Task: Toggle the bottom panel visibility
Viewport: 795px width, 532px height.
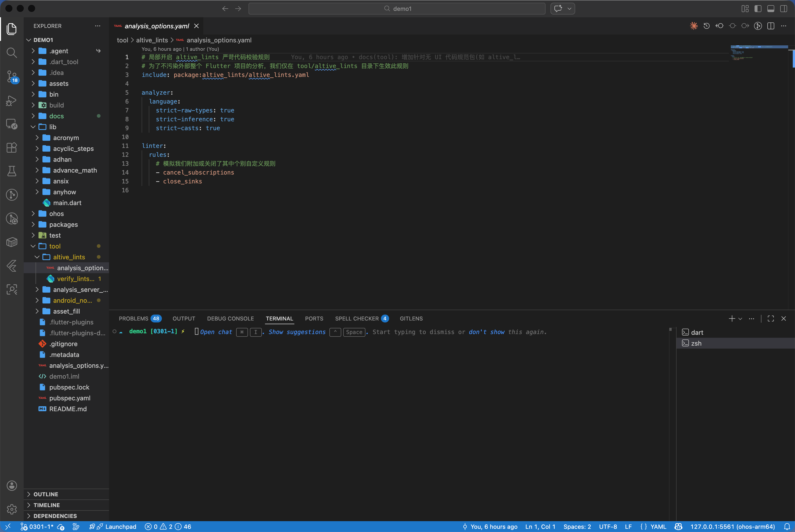Action: [x=771, y=8]
